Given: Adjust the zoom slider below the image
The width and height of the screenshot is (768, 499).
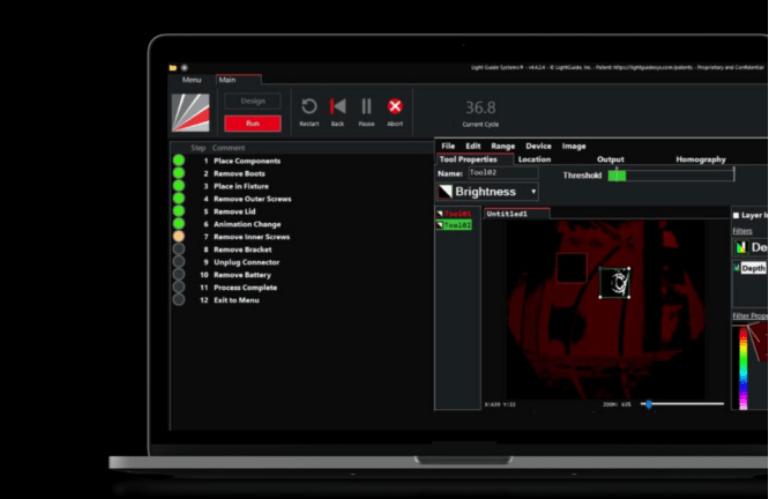Looking at the screenshot, I should coord(649,404).
